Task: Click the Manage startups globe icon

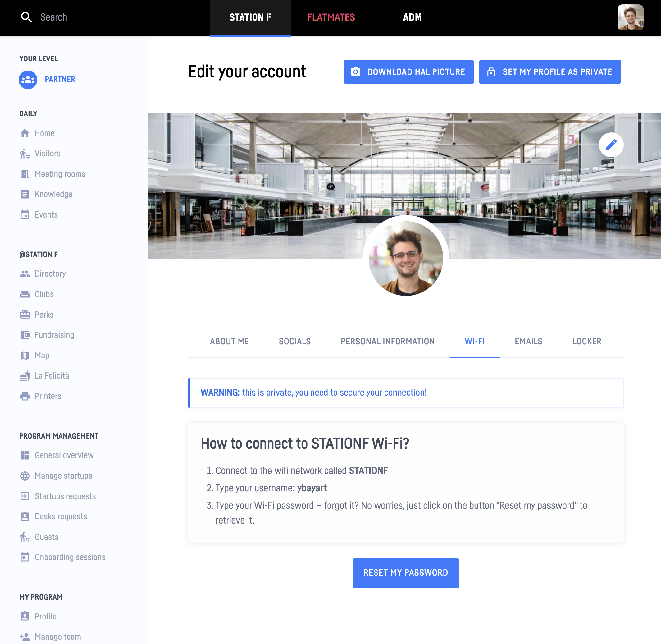Action: coord(25,476)
